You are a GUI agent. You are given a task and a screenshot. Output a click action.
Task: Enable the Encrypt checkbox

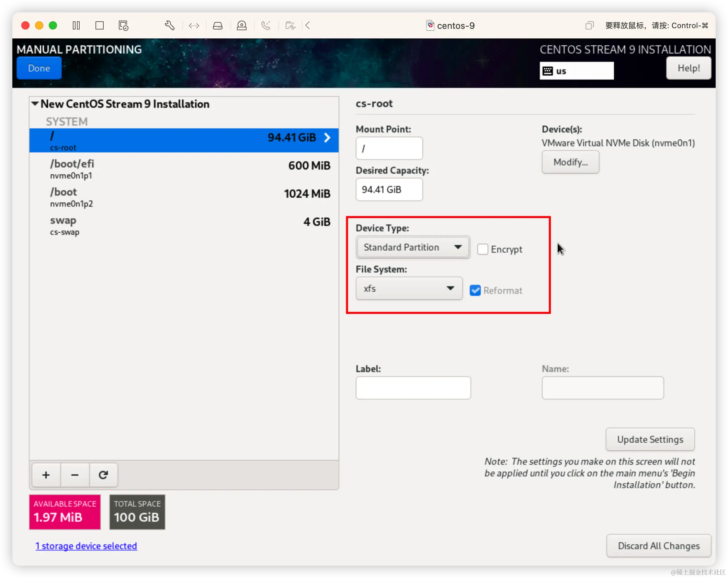[x=483, y=249]
